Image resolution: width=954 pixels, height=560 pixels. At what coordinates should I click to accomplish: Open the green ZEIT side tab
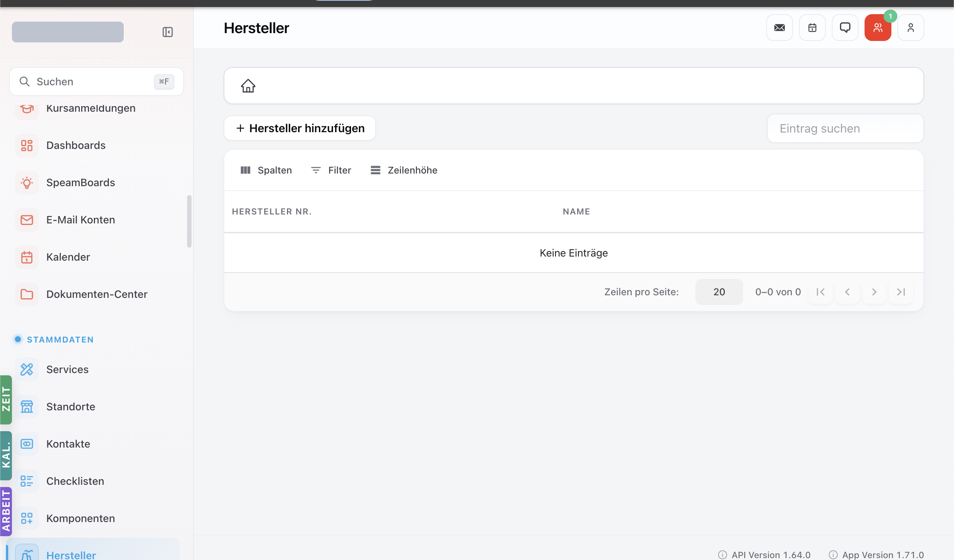click(x=6, y=400)
